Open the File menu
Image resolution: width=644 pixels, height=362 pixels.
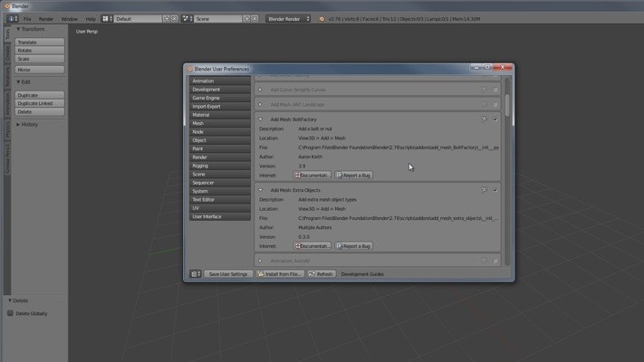point(27,19)
